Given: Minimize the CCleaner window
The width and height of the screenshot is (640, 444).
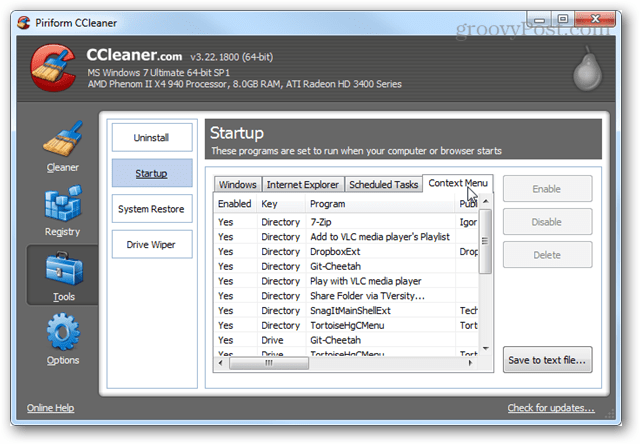Looking at the screenshot, I should (x=540, y=19).
